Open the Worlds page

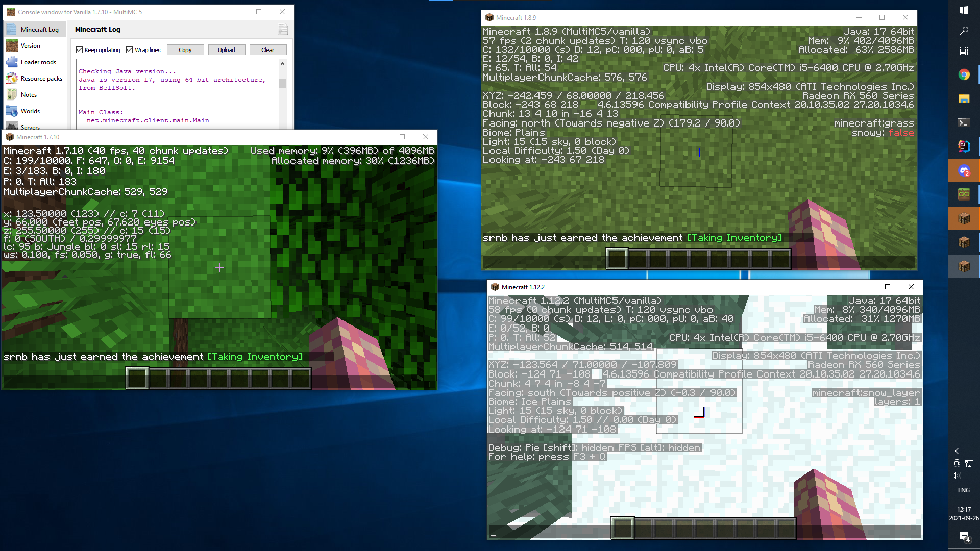30,111
